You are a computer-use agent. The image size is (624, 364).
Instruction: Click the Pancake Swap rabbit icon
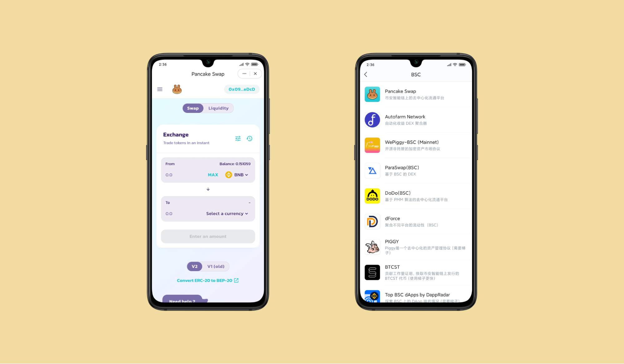coord(176,89)
